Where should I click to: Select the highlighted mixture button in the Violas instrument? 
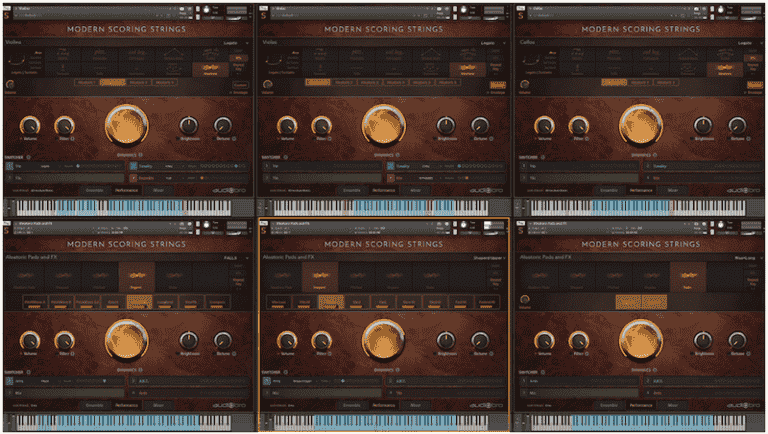(317, 82)
